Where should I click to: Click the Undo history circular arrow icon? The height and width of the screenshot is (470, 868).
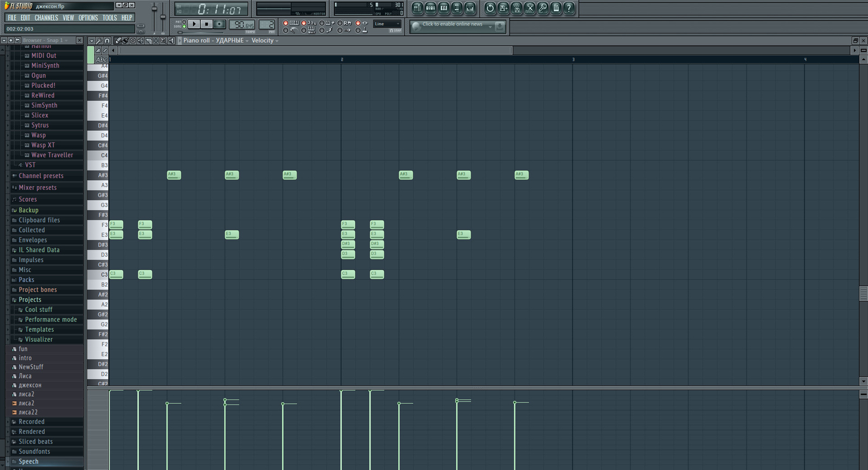tap(490, 8)
